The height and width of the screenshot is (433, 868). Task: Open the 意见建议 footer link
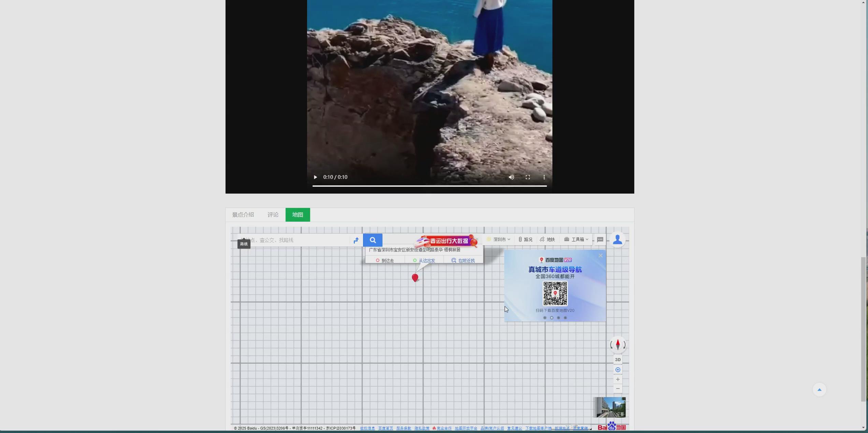(515, 428)
